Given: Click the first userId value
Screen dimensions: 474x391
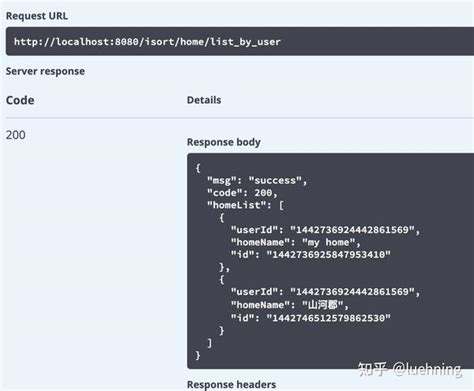Looking at the screenshot, I should [x=352, y=230].
